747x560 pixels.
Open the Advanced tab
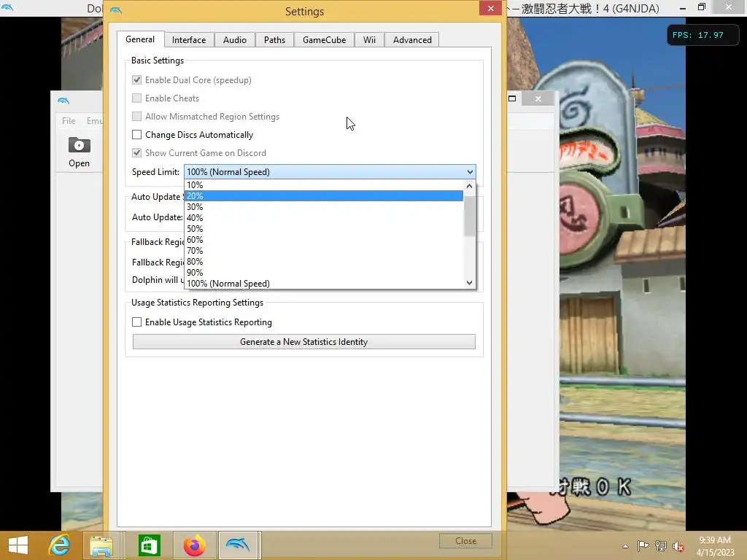(412, 40)
